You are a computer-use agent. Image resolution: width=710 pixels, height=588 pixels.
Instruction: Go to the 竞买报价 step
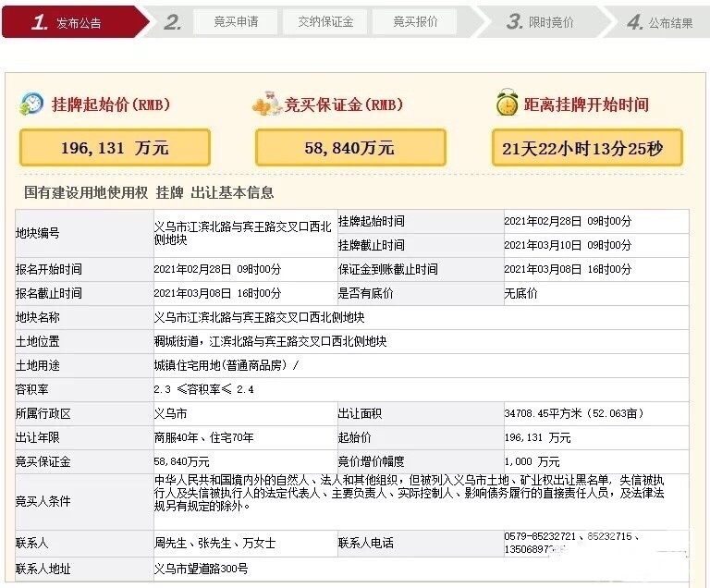point(415,22)
